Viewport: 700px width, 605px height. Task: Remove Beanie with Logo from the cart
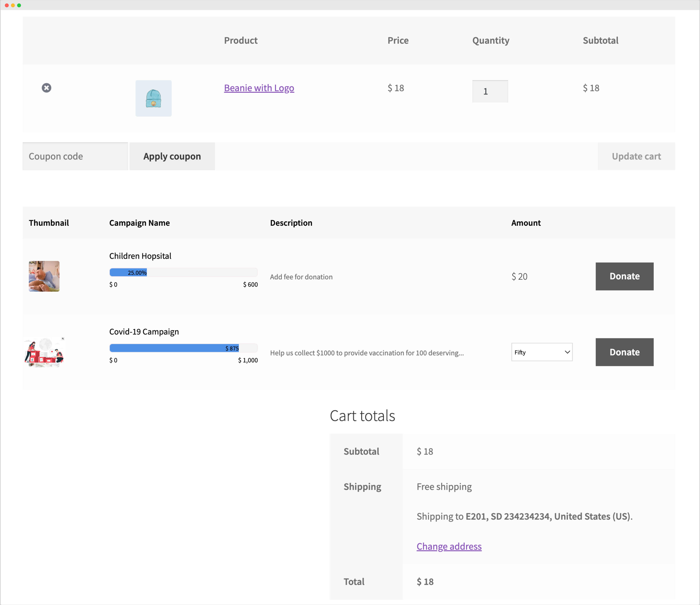point(47,88)
